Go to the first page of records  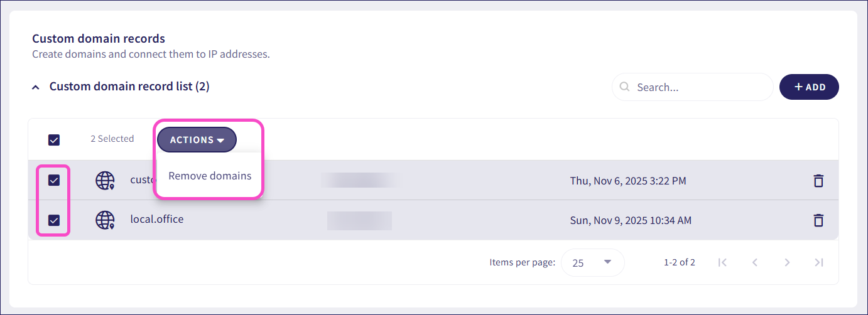(x=722, y=262)
